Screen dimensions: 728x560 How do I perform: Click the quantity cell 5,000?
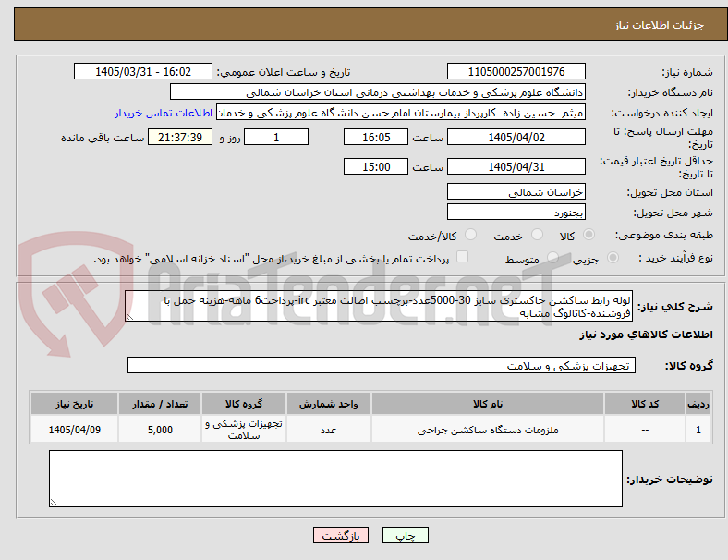[x=160, y=430]
